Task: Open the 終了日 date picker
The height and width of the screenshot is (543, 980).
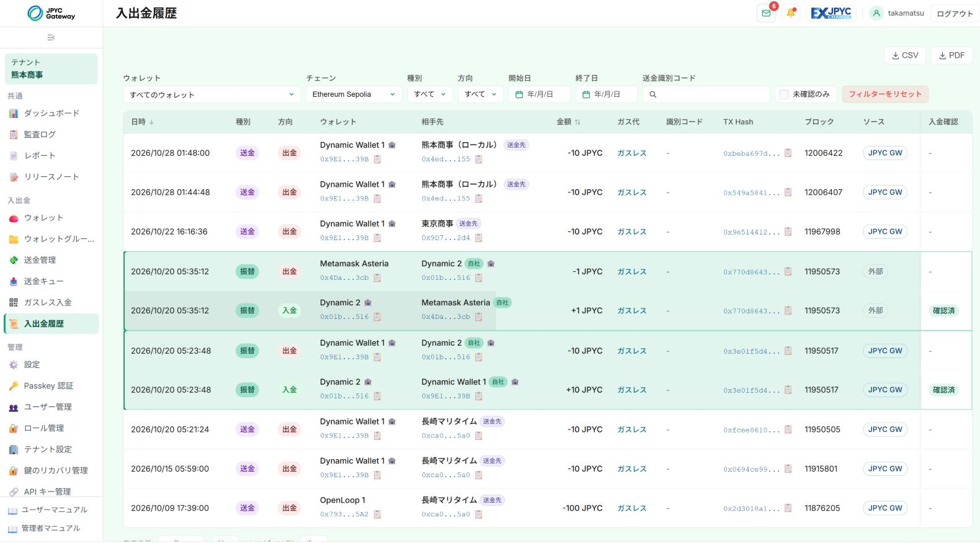Action: point(607,94)
